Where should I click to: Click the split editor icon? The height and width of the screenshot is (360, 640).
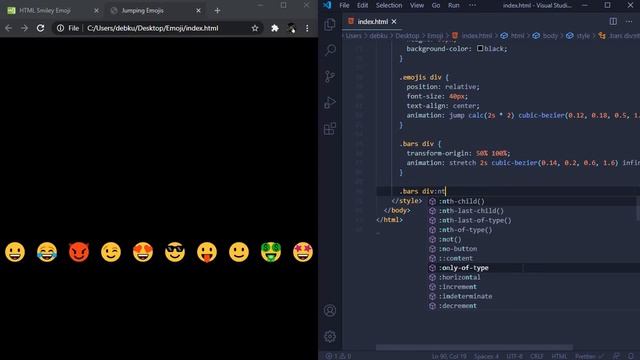click(613, 21)
